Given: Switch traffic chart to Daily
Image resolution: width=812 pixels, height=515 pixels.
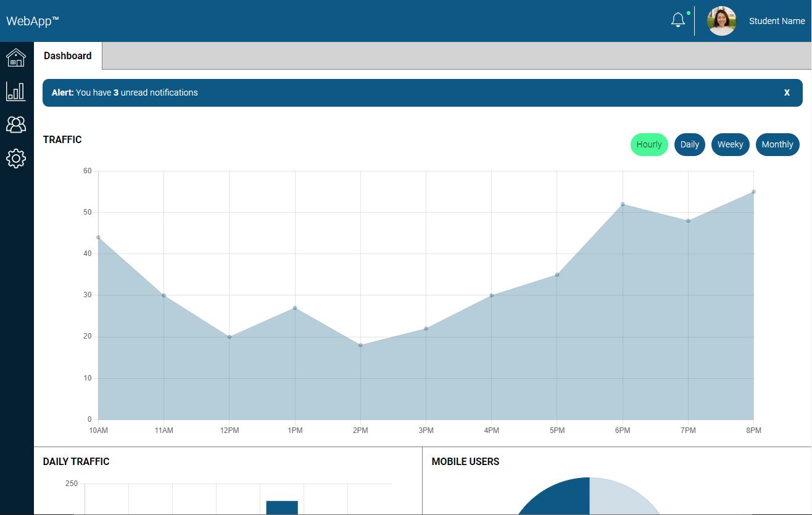Looking at the screenshot, I should click(x=690, y=144).
